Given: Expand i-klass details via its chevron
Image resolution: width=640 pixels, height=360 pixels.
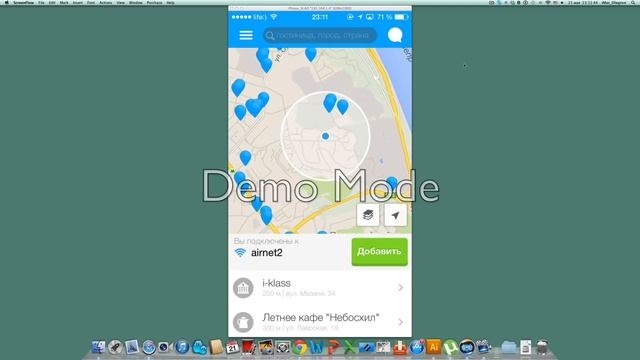Looking at the screenshot, I should [x=400, y=288].
